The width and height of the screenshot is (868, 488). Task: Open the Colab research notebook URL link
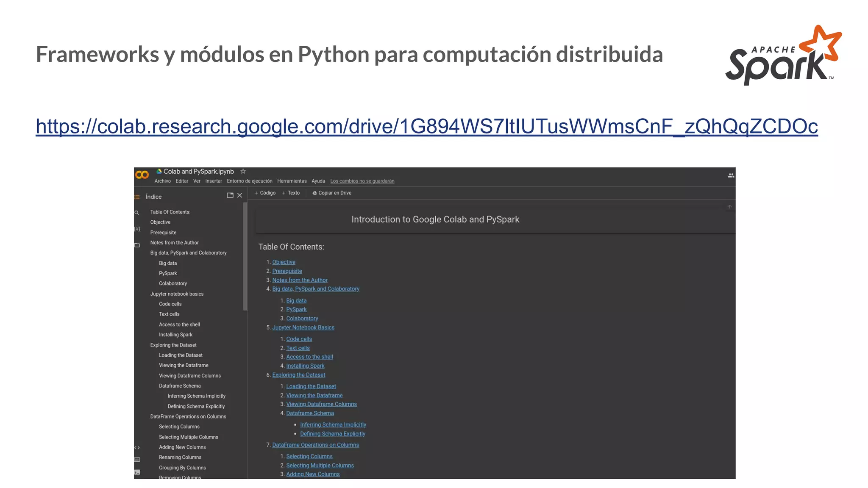coord(427,126)
